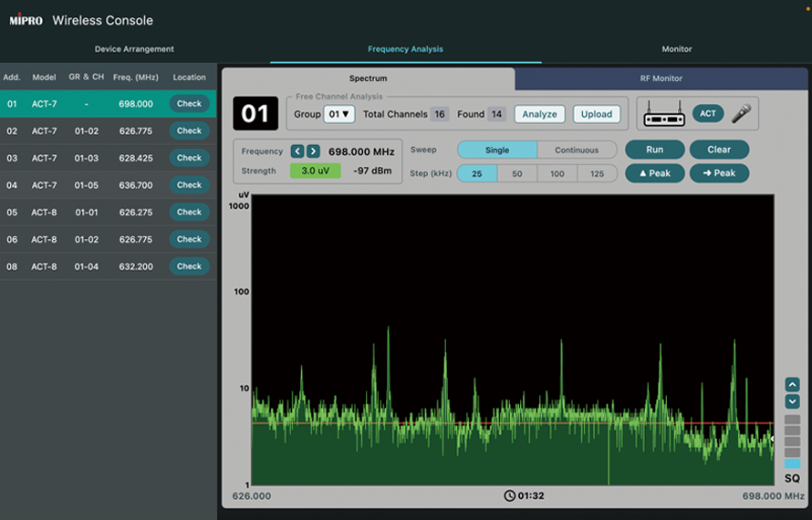
Task: Click the handheld microphone icon
Action: [741, 114]
